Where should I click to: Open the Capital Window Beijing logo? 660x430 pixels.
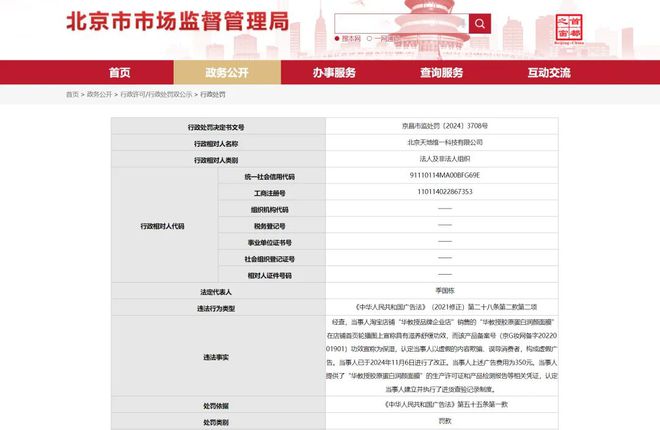(569, 29)
